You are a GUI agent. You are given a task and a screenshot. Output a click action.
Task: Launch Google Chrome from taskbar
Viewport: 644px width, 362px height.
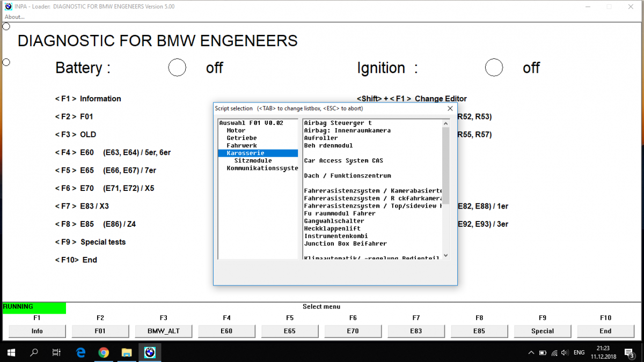104,352
